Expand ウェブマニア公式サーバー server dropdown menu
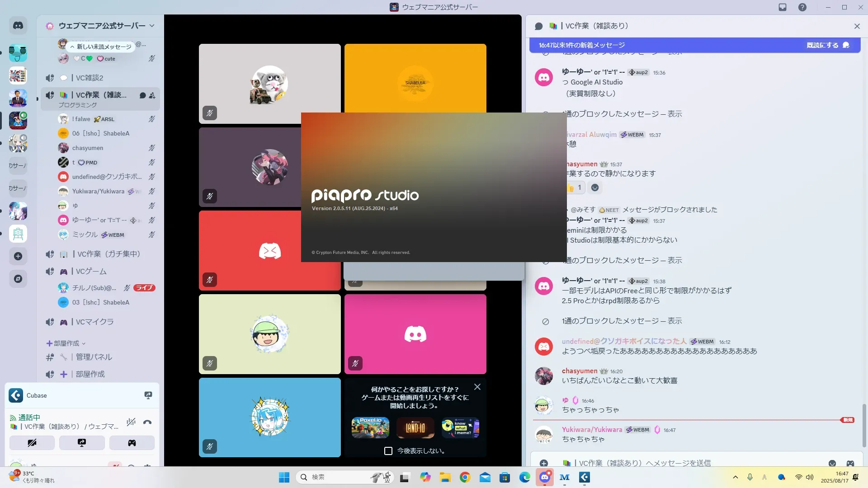The height and width of the screenshot is (488, 868). coord(152,26)
